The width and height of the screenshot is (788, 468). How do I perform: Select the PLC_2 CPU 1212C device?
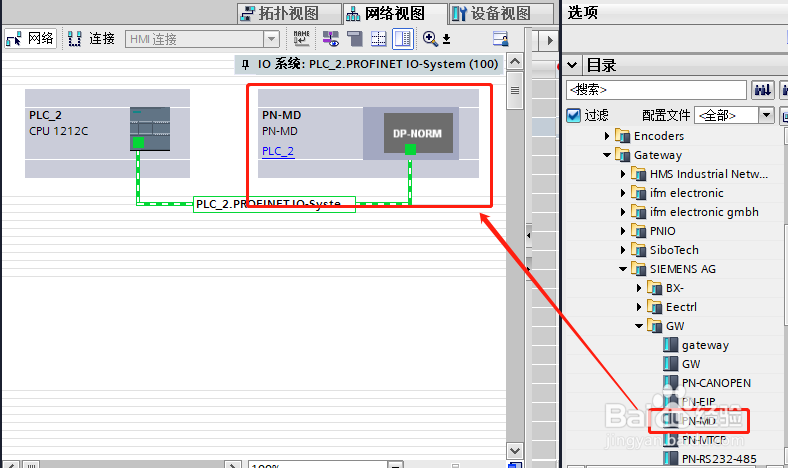tap(108, 133)
